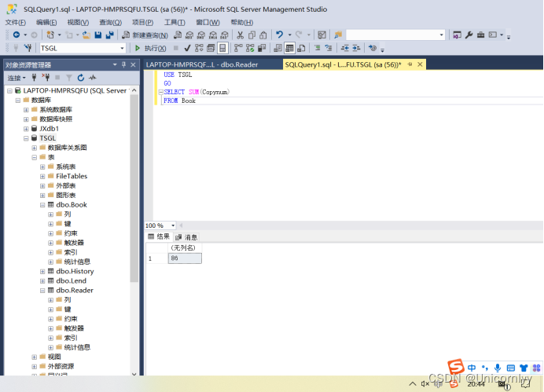Collapse the TSGL database node
This screenshot has height=392, width=544.
click(x=26, y=138)
